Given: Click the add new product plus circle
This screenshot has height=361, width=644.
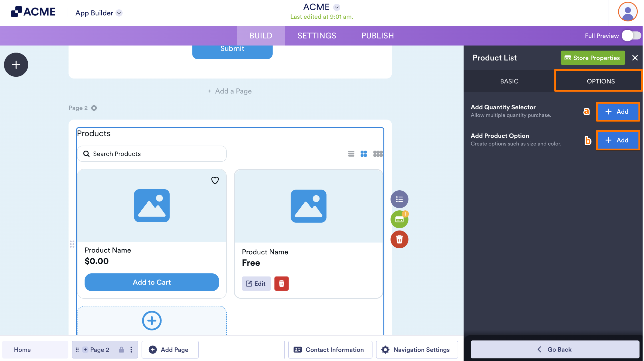Looking at the screenshot, I should (152, 321).
